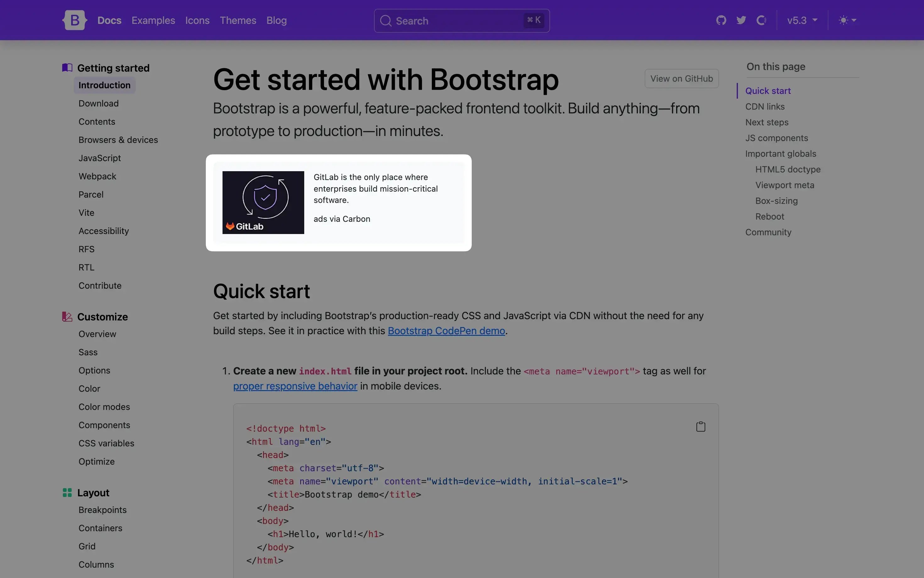Open the v5.3 version dropdown
Screen dimensions: 924x578
(802, 20)
